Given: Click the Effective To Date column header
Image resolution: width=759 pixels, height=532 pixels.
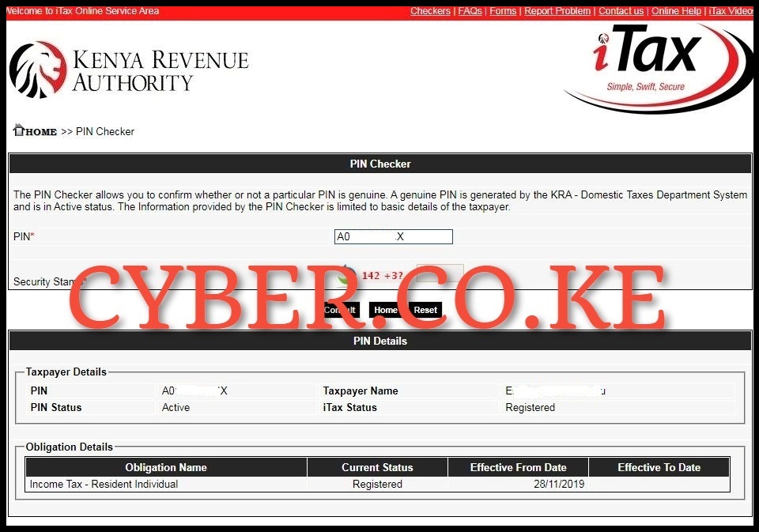Looking at the screenshot, I should click(659, 467).
